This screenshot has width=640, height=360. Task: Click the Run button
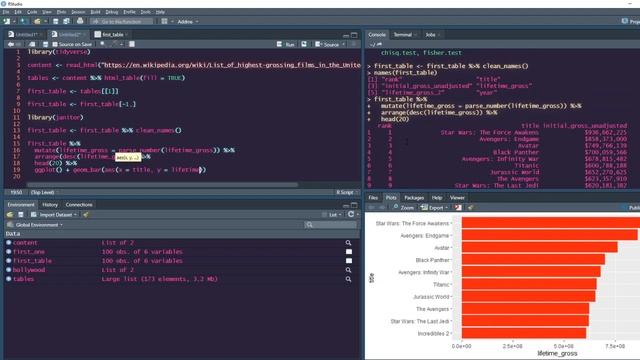286,44
